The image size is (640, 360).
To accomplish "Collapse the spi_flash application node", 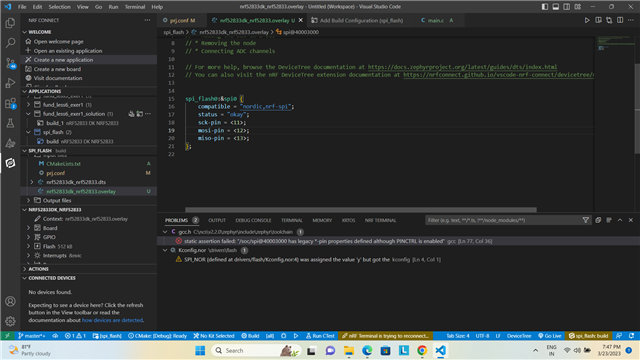I will coord(29,132).
